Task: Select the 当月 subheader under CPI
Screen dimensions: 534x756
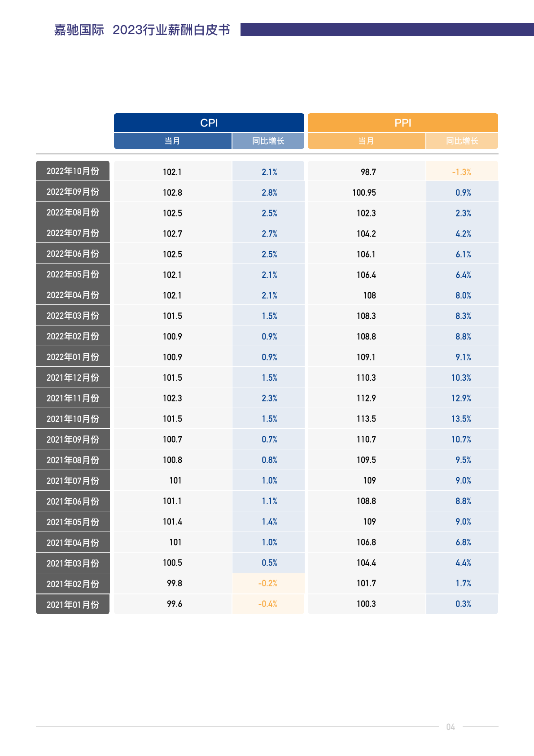Action: pyautogui.click(x=172, y=141)
